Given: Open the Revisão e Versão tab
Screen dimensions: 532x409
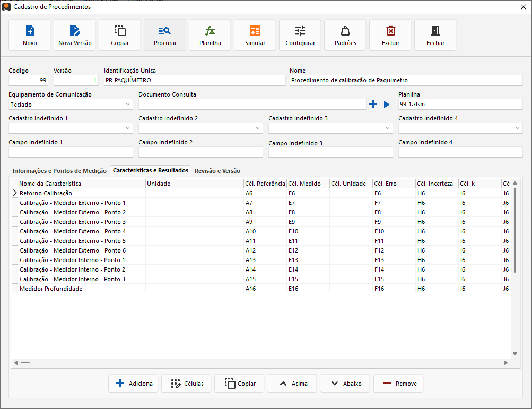Looking at the screenshot, I should tap(217, 171).
